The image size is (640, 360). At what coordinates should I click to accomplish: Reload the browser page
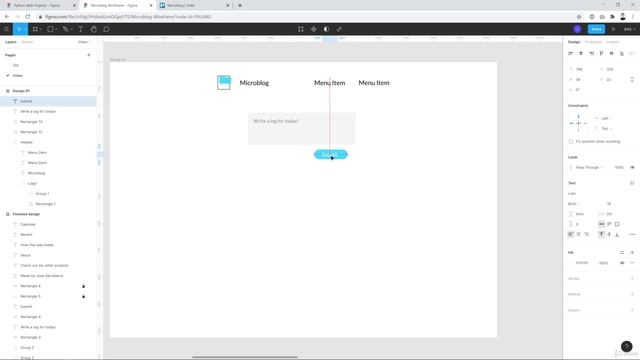pyautogui.click(x=27, y=17)
